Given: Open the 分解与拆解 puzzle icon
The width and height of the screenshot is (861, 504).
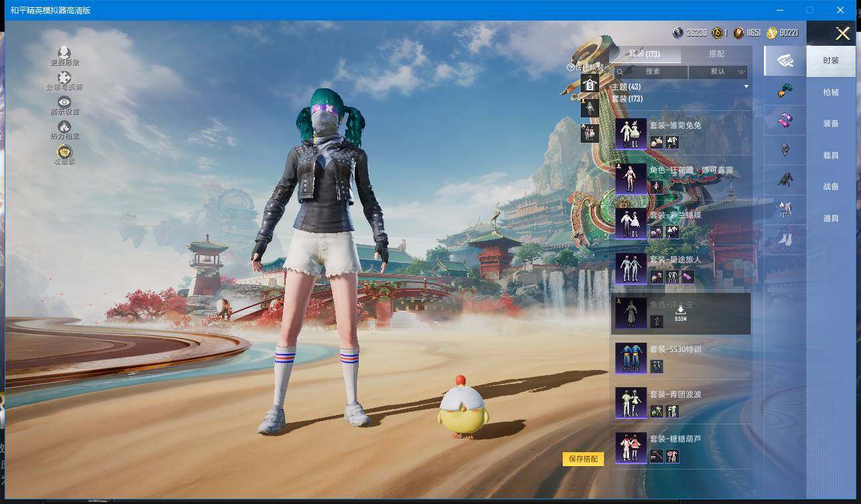Looking at the screenshot, I should (64, 78).
